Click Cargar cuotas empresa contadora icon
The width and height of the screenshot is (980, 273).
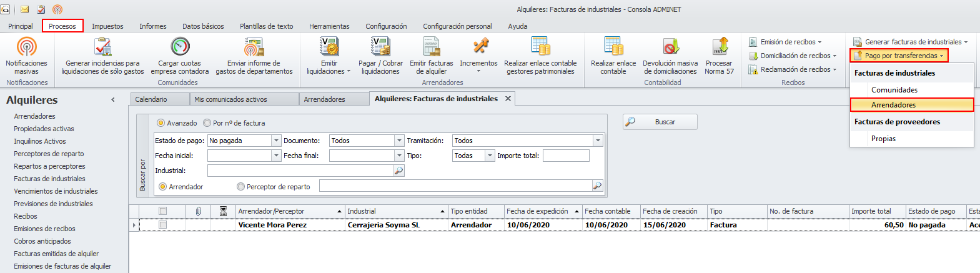pos(180,47)
